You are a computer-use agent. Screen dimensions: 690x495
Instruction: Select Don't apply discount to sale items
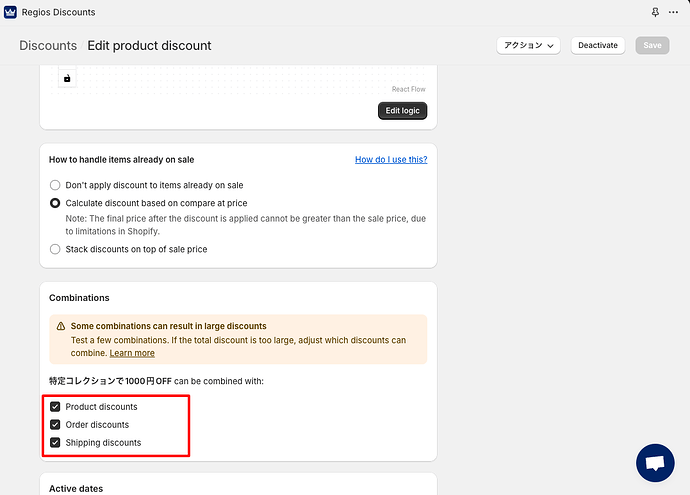[x=55, y=185]
